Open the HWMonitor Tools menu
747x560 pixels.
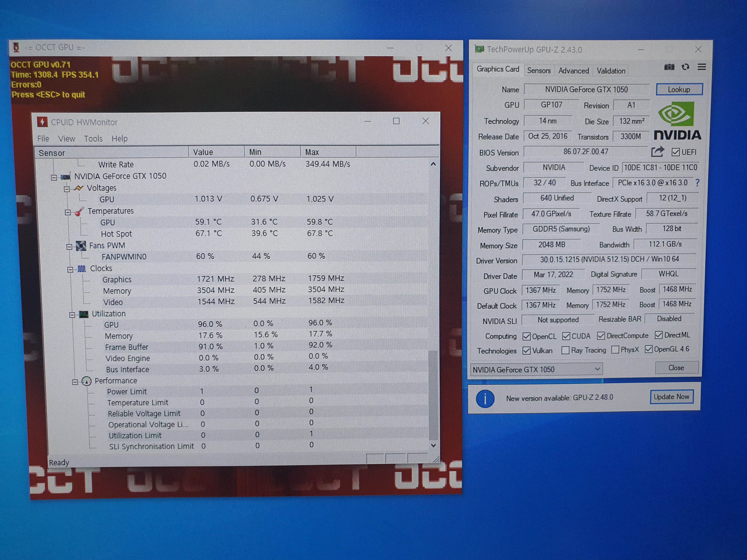pyautogui.click(x=93, y=139)
